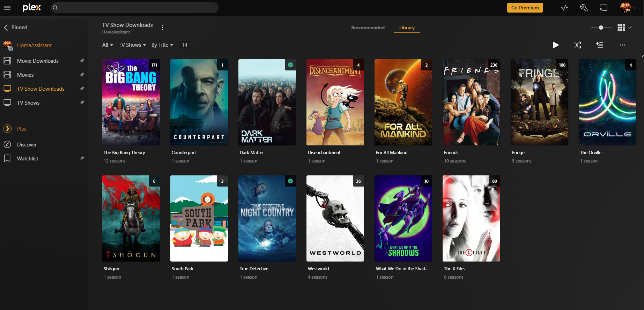Click Westworld 36 unwatched count badge

click(x=358, y=181)
